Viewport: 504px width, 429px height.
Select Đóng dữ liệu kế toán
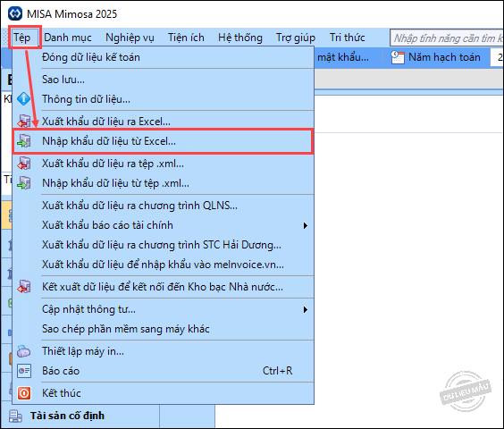tap(163, 57)
